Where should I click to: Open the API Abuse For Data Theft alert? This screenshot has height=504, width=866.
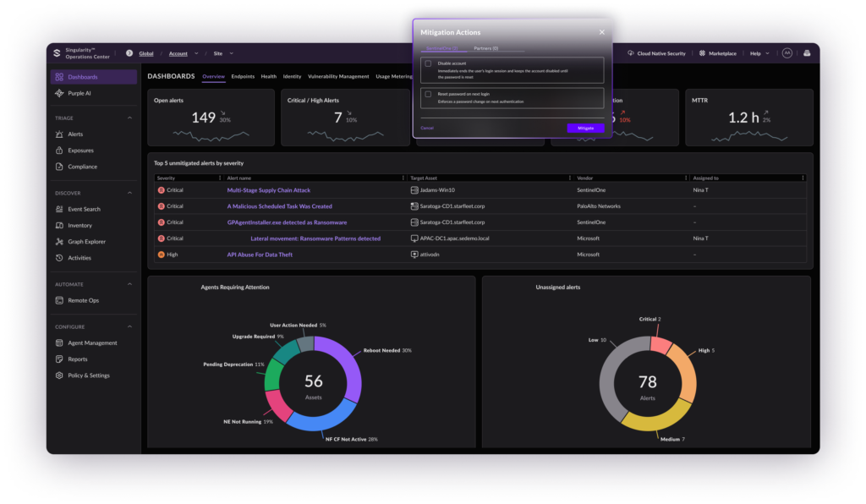[260, 255]
